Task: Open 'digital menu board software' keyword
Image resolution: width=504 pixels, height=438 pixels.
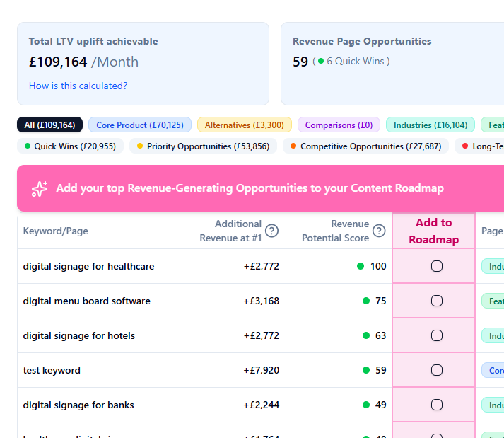Action: [x=86, y=301]
